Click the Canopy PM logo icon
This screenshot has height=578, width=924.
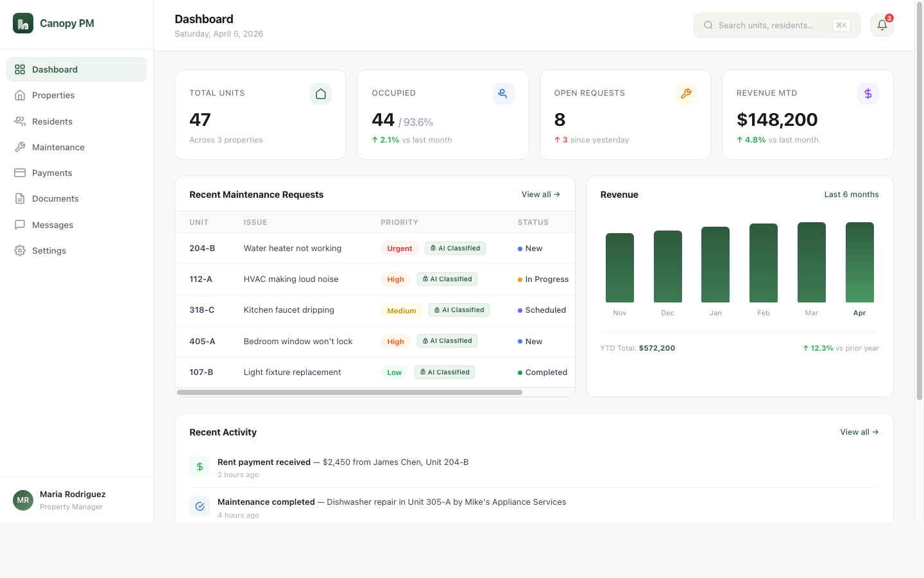pyautogui.click(x=23, y=23)
